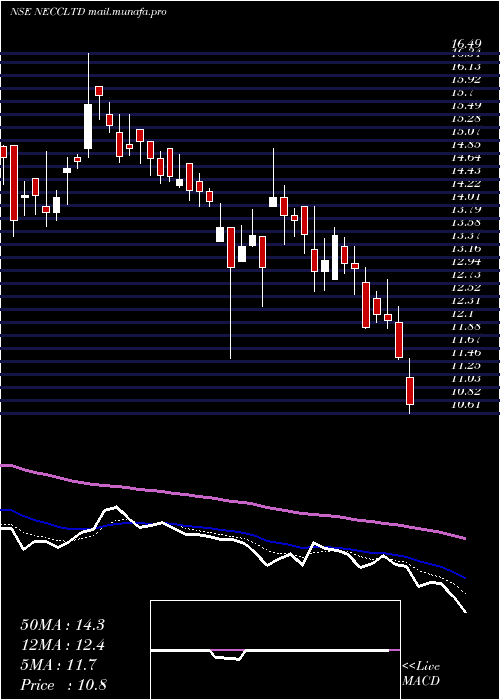Click the 15.92 price axis label
Screen dimensions: 500x700
[466, 79]
